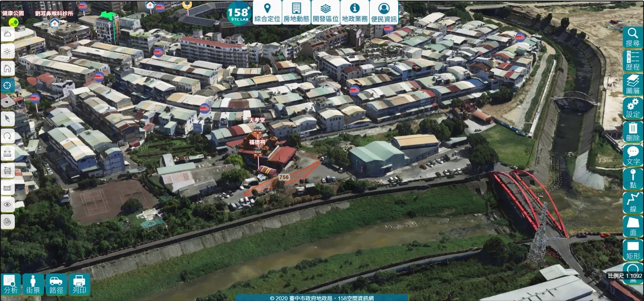Viewport: 644px width, 301px height.
Task: Open the 圖層 layers panel
Action: coord(633,85)
